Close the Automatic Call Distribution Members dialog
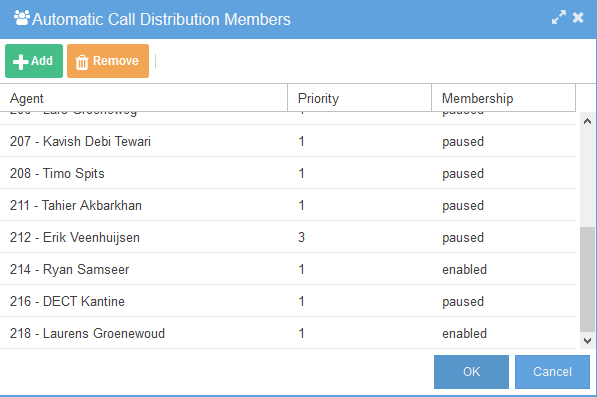 578,18
